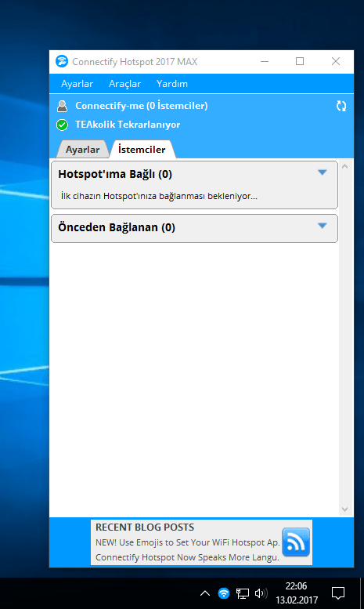Switch to the Ayarlar tab

coord(82,150)
